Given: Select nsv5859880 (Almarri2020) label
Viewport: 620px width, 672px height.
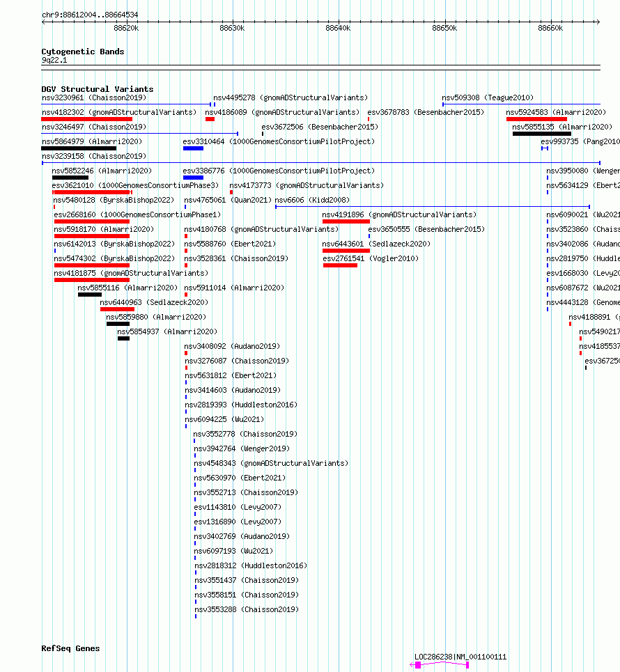Looking at the screenshot, I should click(x=156, y=317).
